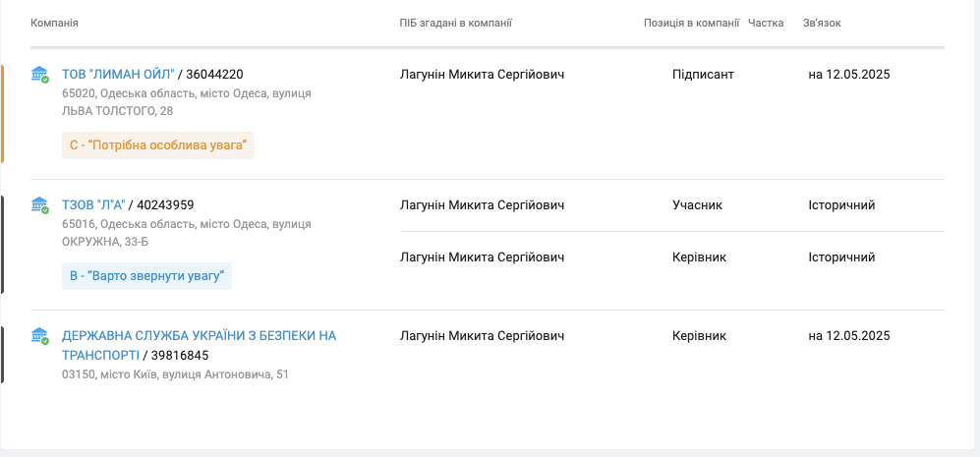Open ДЕРЖАВНА СЛУЖБА УКРАЇНИ З БЕЗПЕКИ НА ТРАНСПОРТІ link
Screen dimensions: 980x457
tap(199, 345)
